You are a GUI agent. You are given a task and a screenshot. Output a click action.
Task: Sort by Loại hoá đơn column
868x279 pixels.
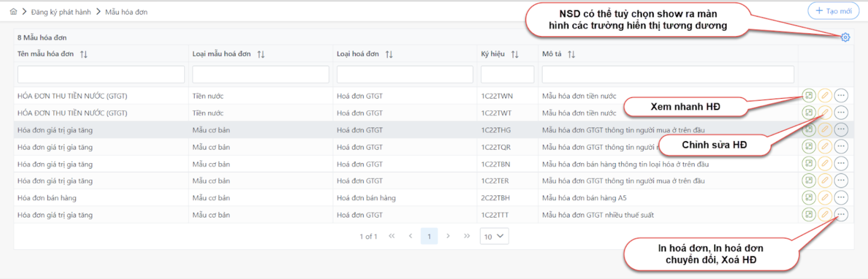pos(389,54)
